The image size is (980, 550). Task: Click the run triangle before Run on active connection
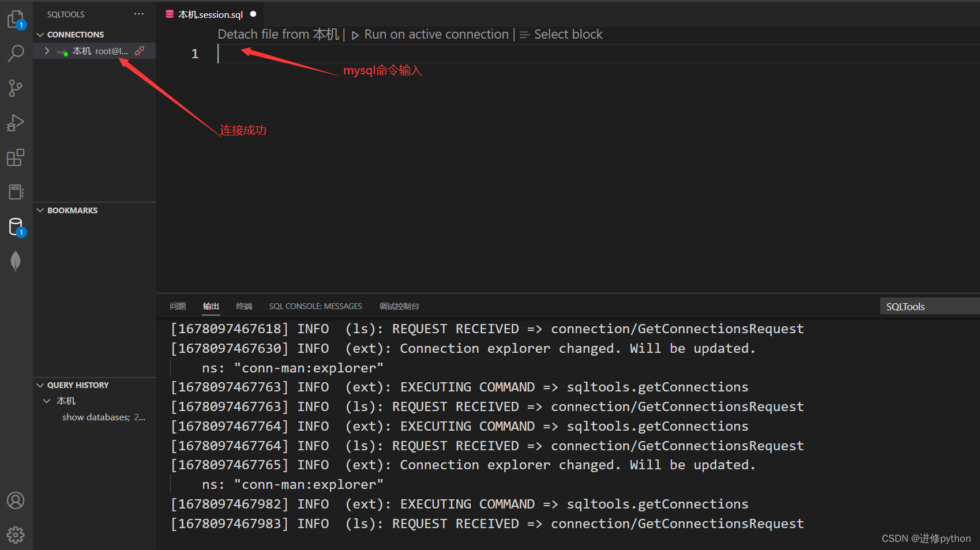355,35
